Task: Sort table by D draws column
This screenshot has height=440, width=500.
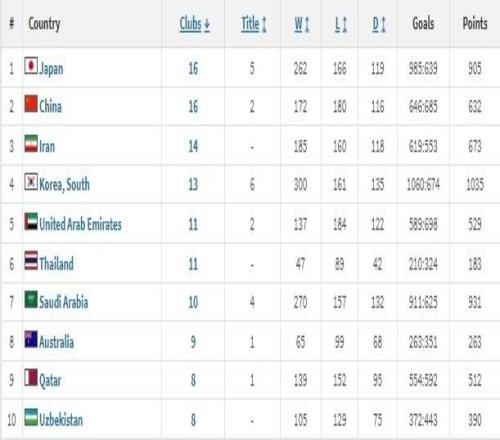Action: click(x=379, y=24)
